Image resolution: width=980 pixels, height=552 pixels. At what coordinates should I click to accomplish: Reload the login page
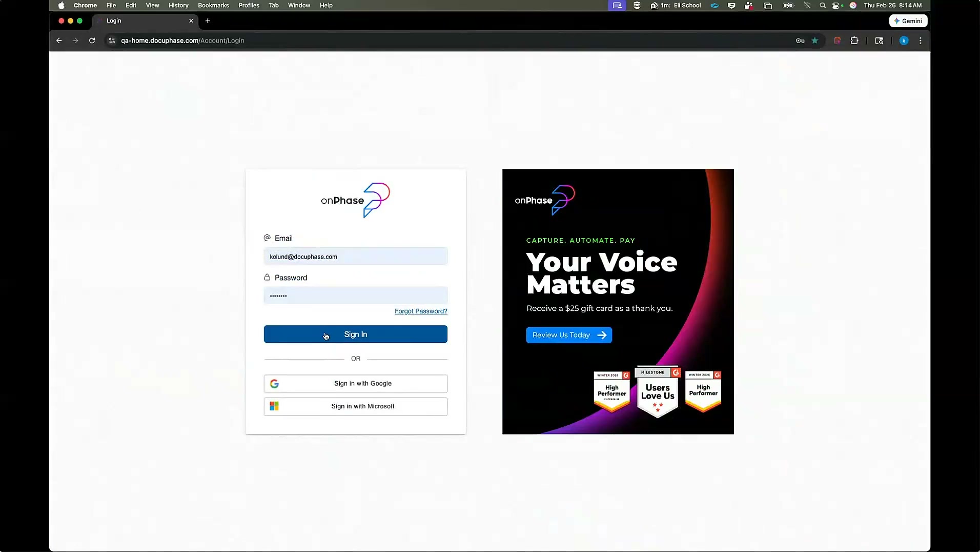click(x=92, y=41)
